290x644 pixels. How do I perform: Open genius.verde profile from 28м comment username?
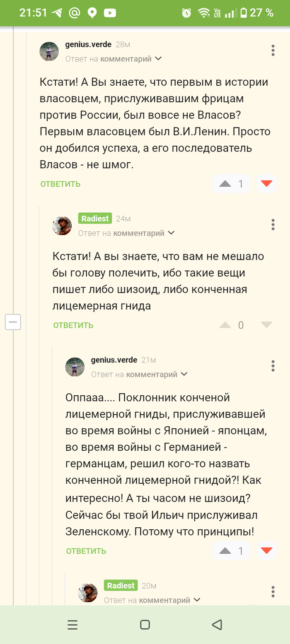pyautogui.click(x=89, y=44)
